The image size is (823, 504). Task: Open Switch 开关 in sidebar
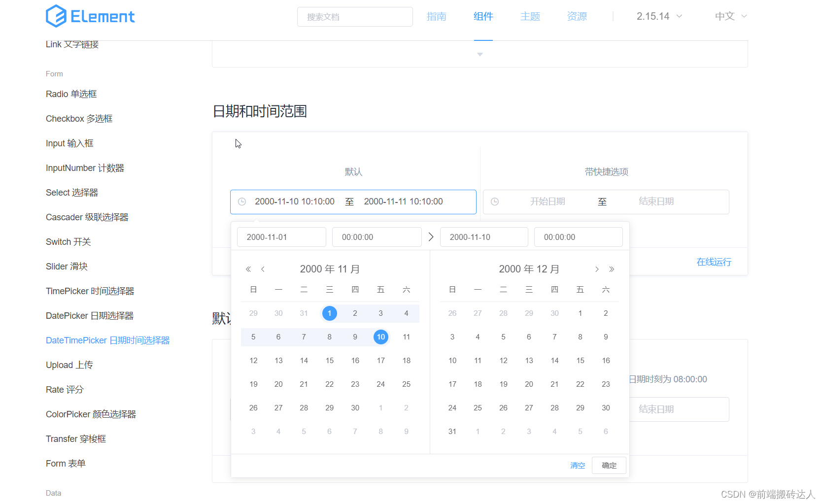(x=69, y=242)
